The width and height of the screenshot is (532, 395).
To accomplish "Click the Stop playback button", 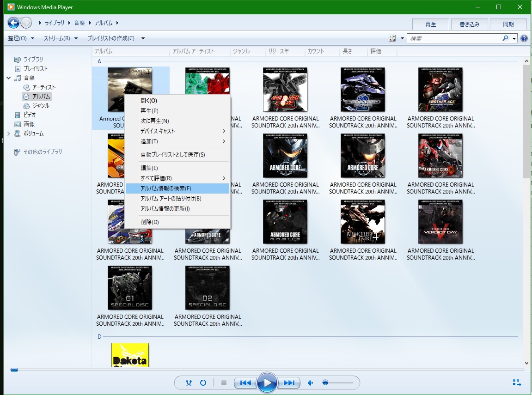I will pyautogui.click(x=224, y=383).
